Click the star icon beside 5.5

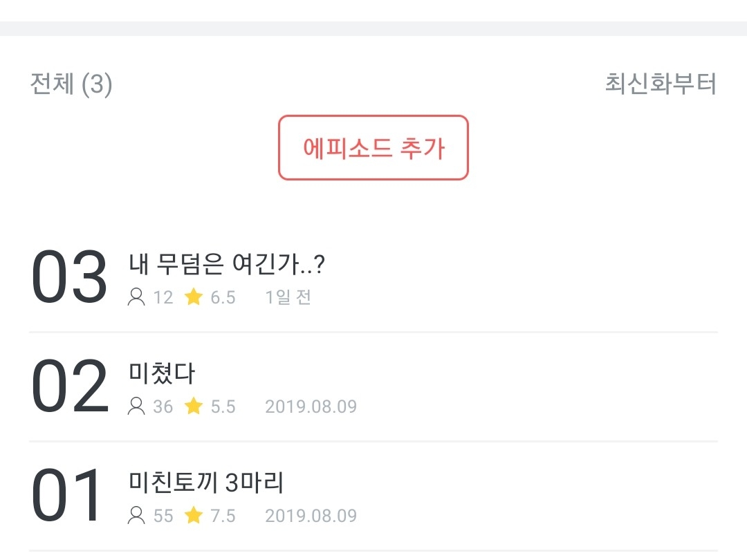point(194,407)
